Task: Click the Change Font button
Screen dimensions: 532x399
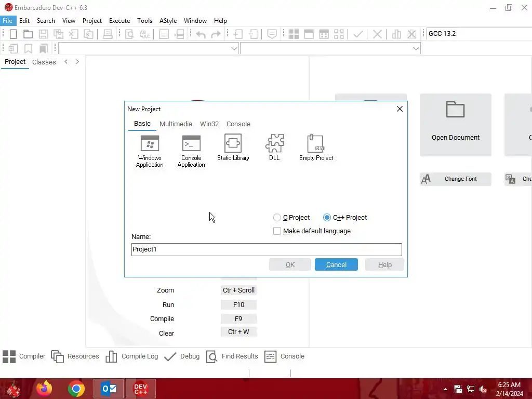Action: 455,179
